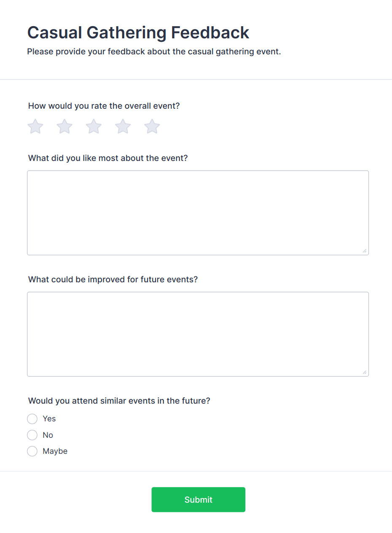Click the resize grip of the first text area
This screenshot has height=533, width=392.
pyautogui.click(x=365, y=252)
